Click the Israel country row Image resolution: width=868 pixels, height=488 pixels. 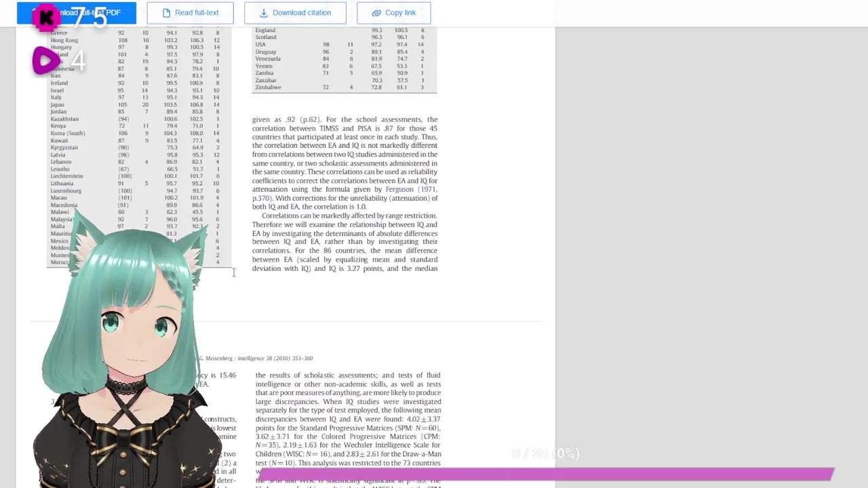click(135, 90)
